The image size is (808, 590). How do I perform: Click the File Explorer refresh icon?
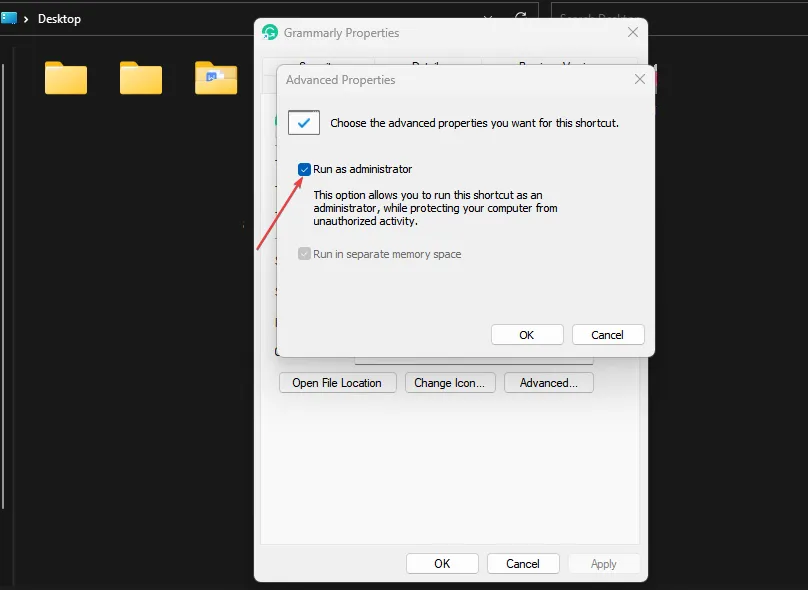coord(521,17)
